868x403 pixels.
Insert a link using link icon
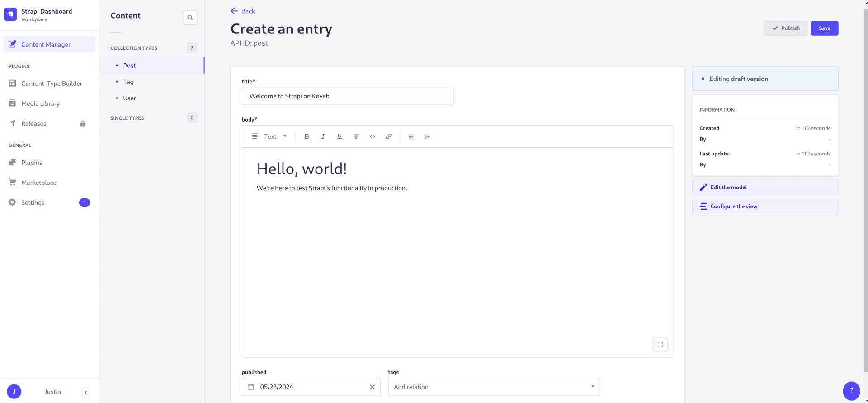389,136
